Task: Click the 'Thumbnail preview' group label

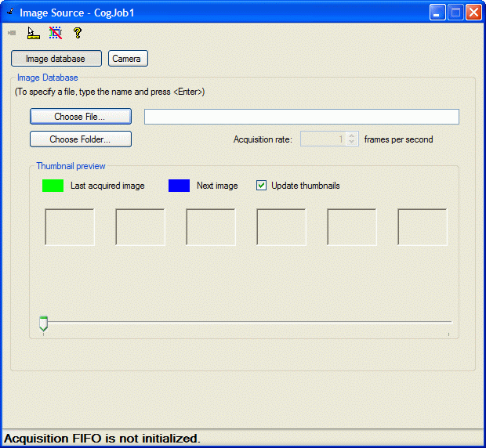Action: click(x=71, y=166)
